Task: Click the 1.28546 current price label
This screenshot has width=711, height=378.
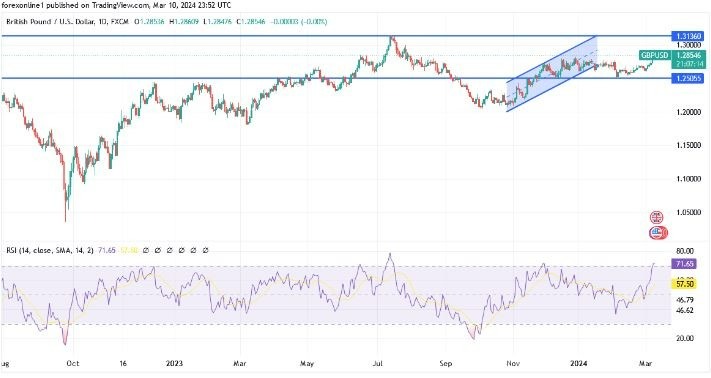Action: click(688, 55)
